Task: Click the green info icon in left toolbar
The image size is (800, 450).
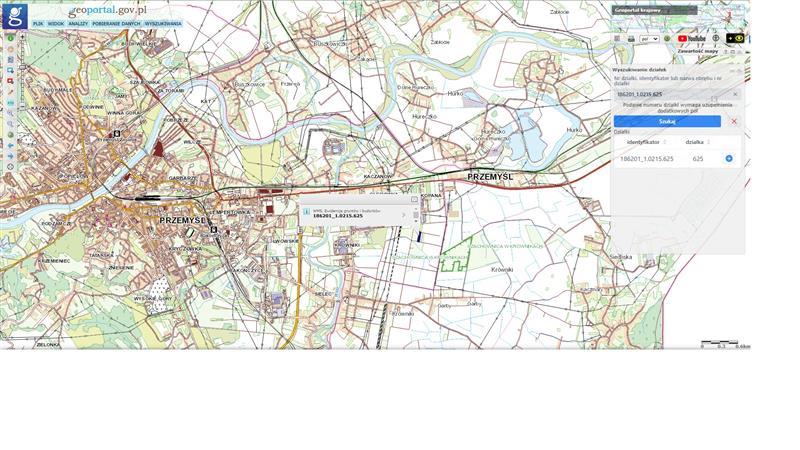Action: coord(10,38)
